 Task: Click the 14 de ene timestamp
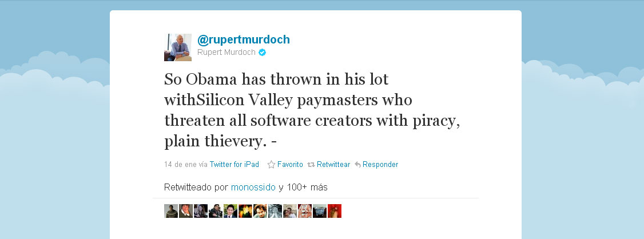click(x=180, y=164)
